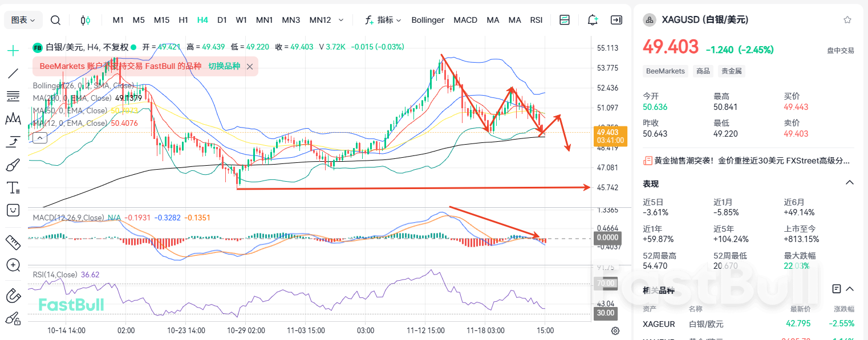The height and width of the screenshot is (340, 868).
Task: Click the candlestick chart style icon
Action: [x=85, y=20]
